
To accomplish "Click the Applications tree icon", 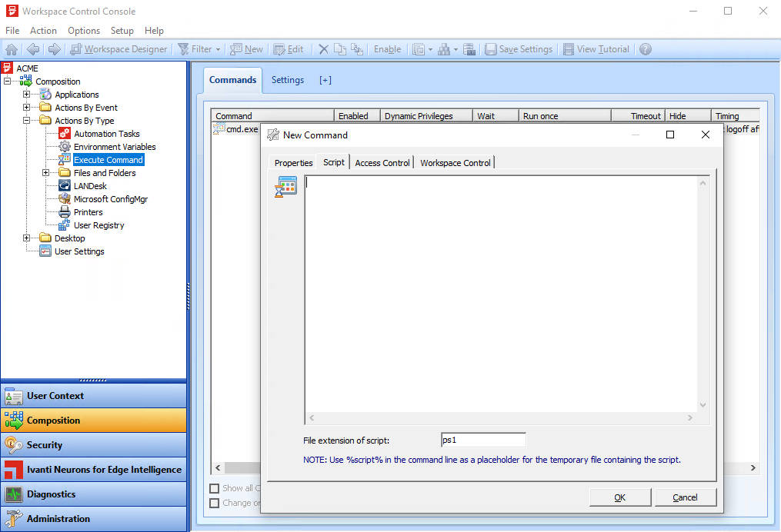I will [45, 94].
